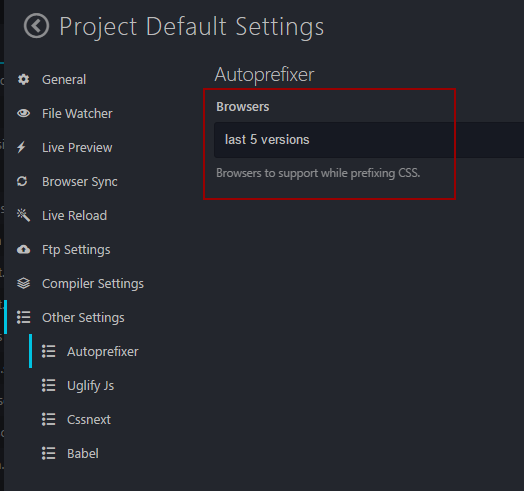Open the Cssnext sub-item
Screen dimensions: 524x491
tap(89, 419)
